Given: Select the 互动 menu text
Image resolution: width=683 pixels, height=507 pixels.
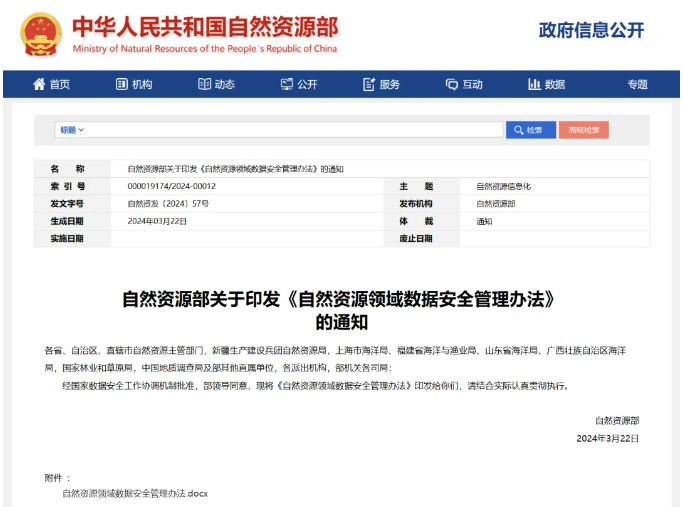Looking at the screenshot, I should [x=472, y=85].
